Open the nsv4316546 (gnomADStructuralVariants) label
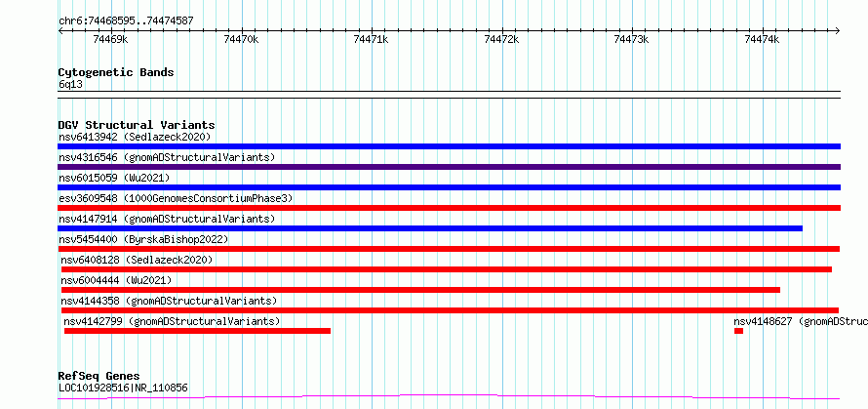 point(167,157)
